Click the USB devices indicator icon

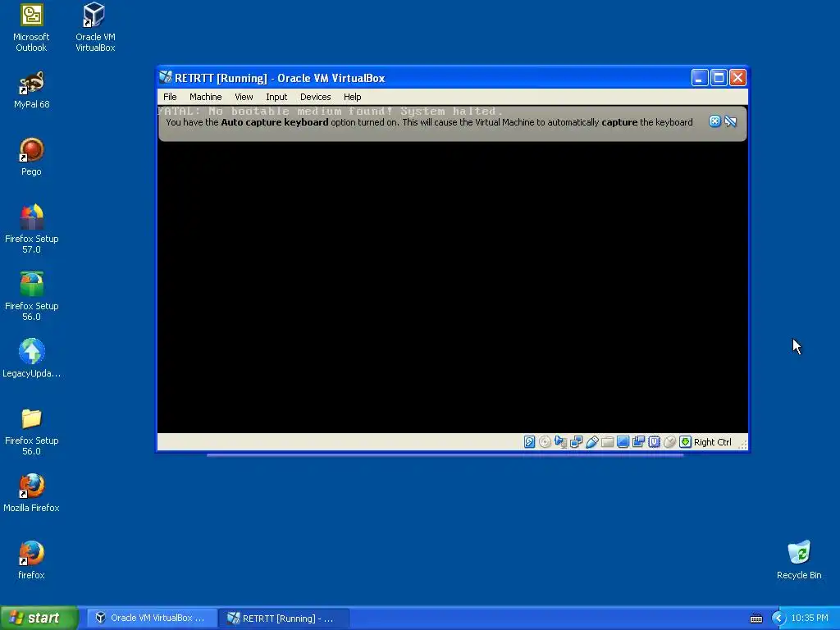click(x=592, y=442)
